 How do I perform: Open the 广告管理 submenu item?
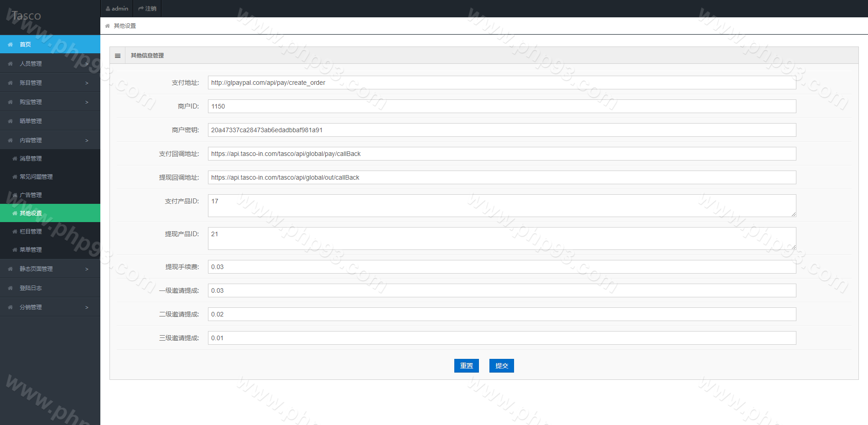click(31, 195)
